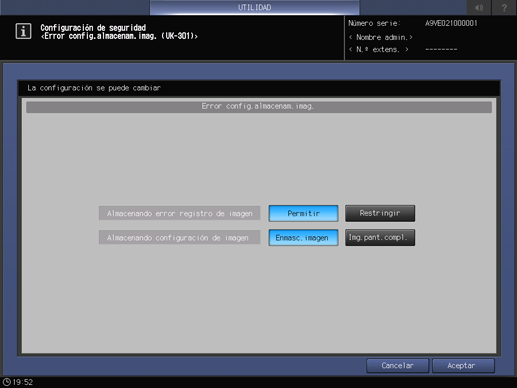517x388 pixels.
Task: Click label Almacenando configuración de imagen
Action: point(179,238)
